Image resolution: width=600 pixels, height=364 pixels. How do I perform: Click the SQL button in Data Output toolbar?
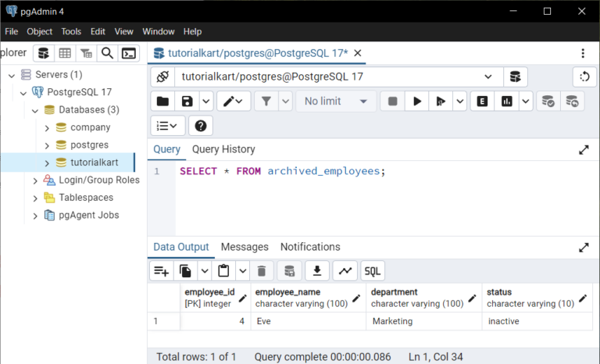tap(373, 271)
